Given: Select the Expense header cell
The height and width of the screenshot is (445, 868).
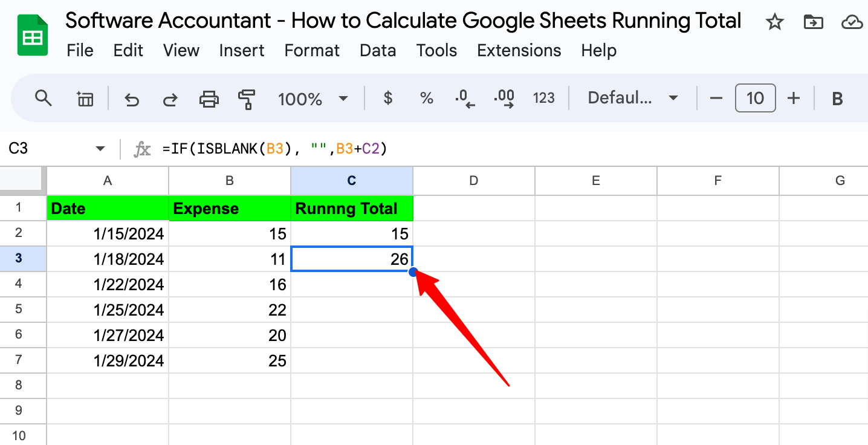Looking at the screenshot, I should point(230,208).
